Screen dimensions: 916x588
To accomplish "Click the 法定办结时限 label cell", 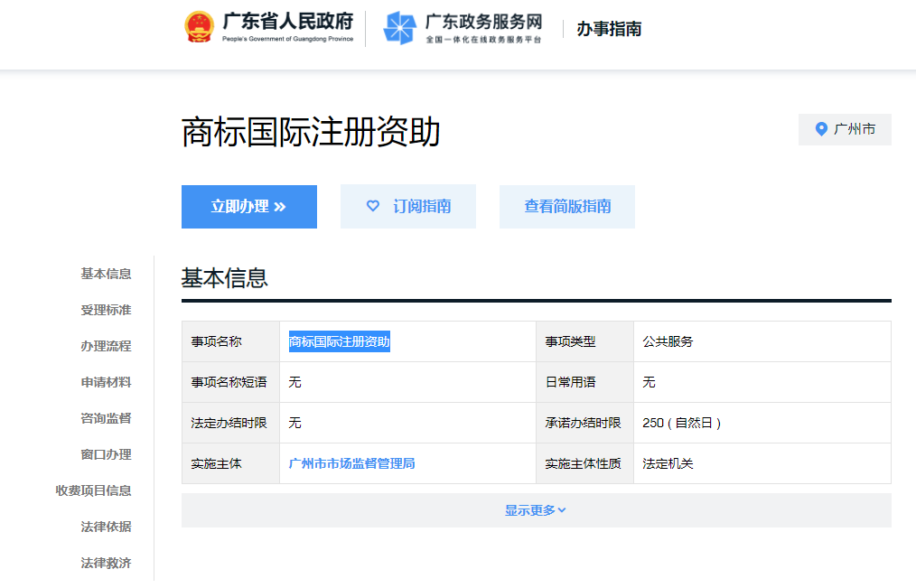I will (230, 424).
